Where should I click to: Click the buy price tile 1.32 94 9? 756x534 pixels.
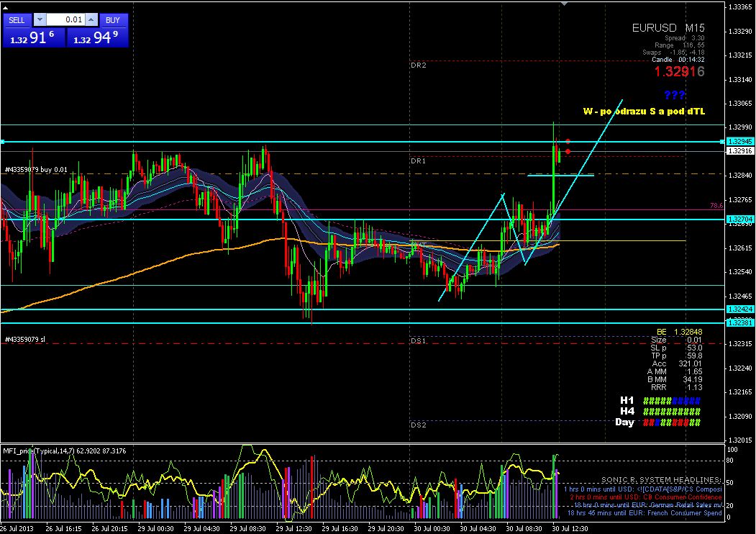coord(97,37)
